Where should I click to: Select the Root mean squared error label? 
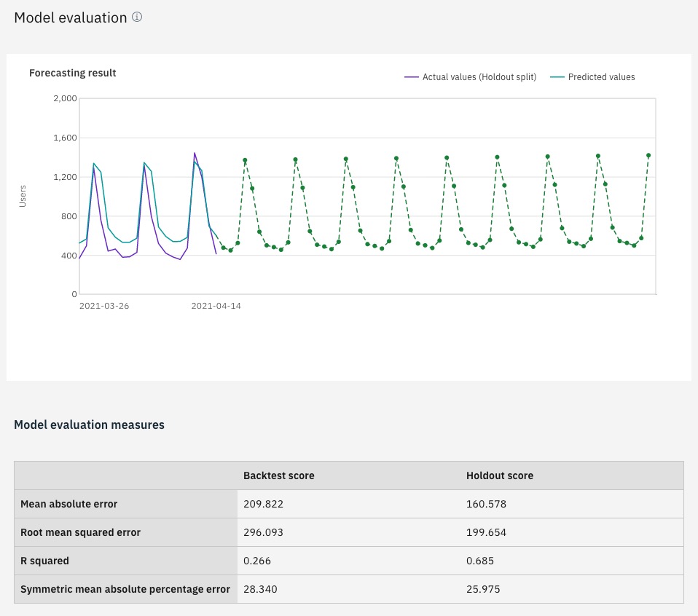pyautogui.click(x=81, y=532)
